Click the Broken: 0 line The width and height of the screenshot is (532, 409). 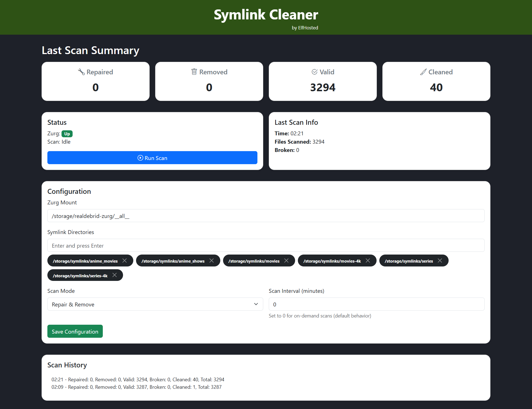pos(287,150)
